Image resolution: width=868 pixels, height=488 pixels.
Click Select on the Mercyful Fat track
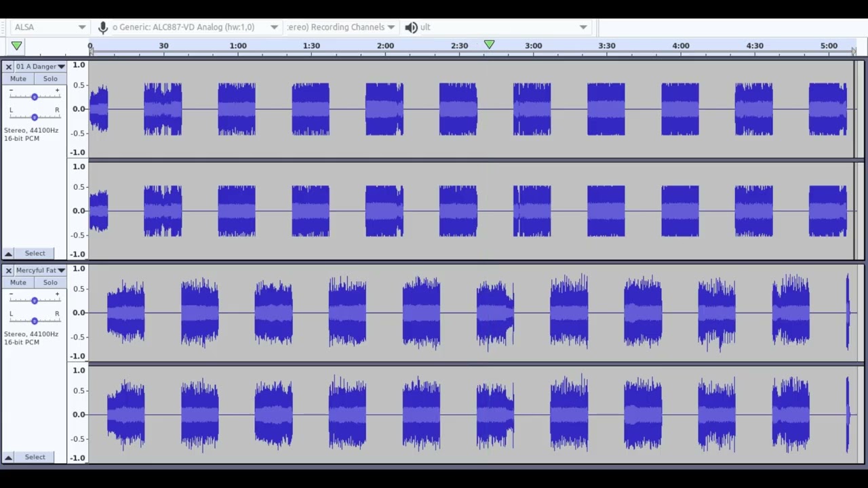(x=35, y=457)
